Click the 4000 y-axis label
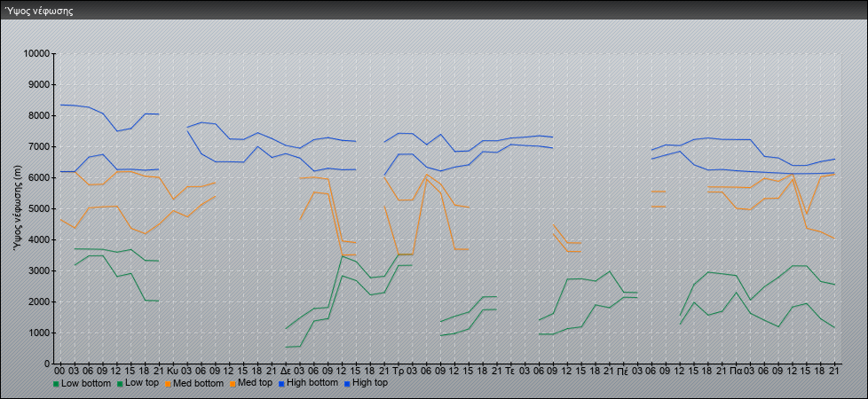 coord(39,239)
